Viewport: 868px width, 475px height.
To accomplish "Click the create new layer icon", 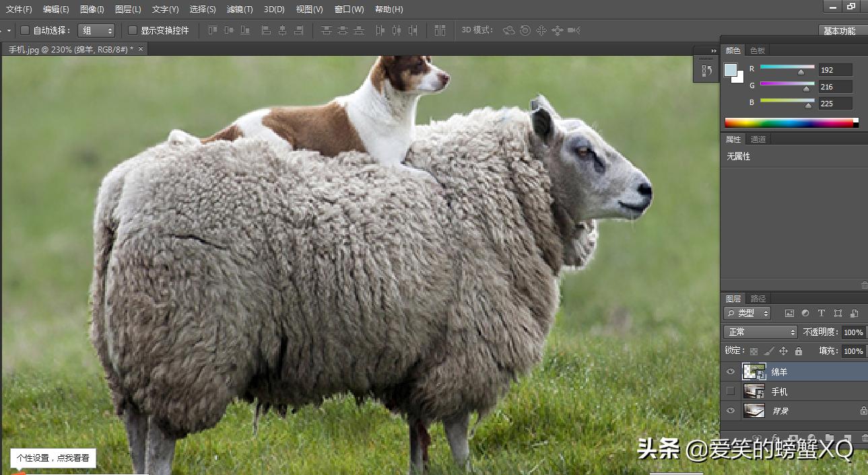I will tap(846, 437).
